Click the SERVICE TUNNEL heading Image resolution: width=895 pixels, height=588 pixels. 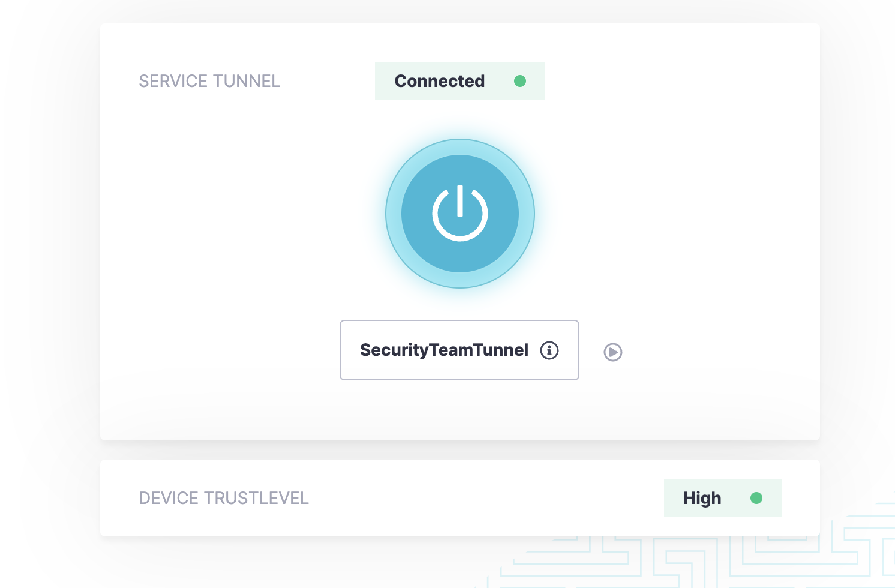pos(209,81)
